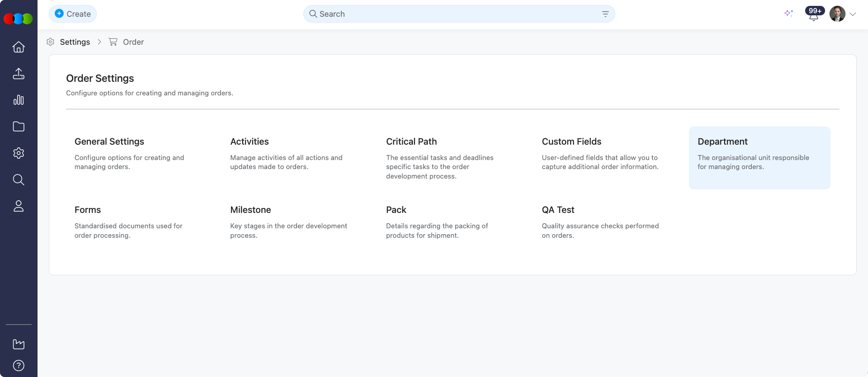
Task: Click the settings gear in sidebar
Action: 19,153
